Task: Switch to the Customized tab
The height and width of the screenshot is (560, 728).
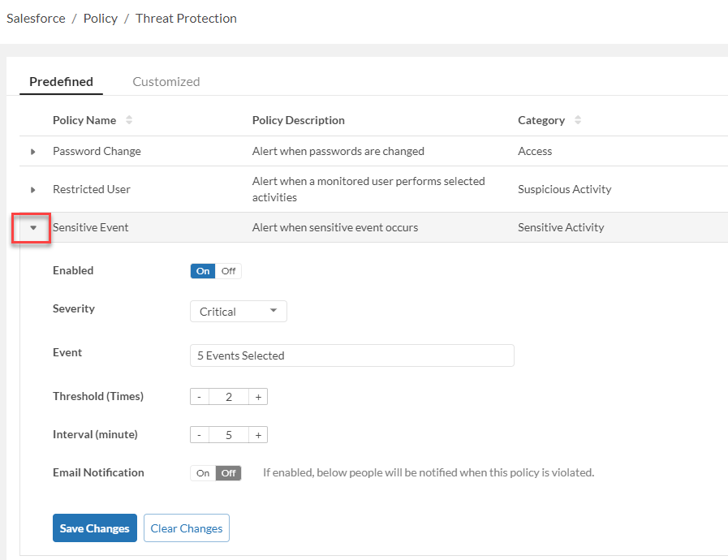Action: (166, 82)
